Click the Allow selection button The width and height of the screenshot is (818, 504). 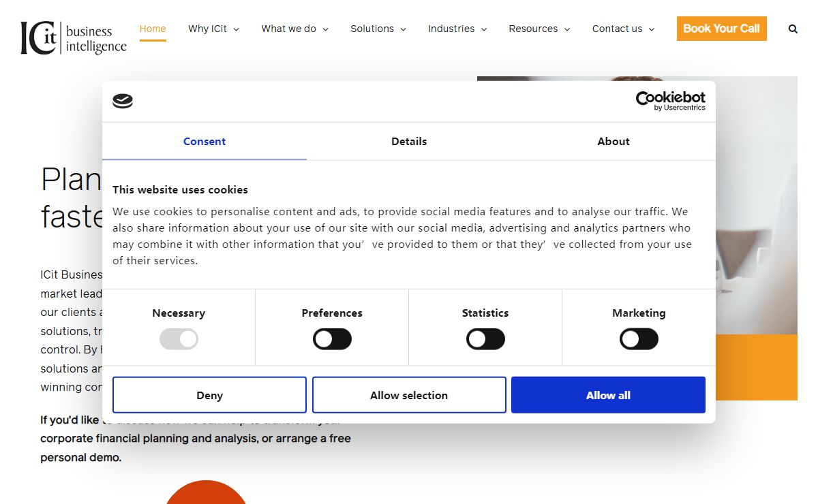[x=409, y=395]
